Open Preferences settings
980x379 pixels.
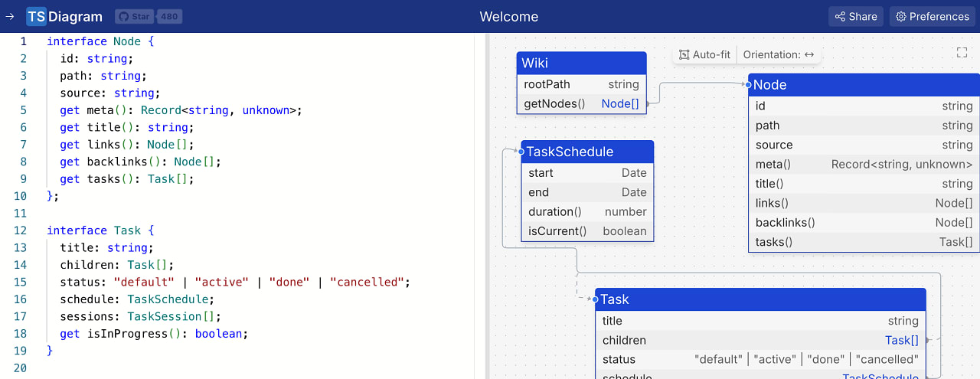[x=932, y=16]
